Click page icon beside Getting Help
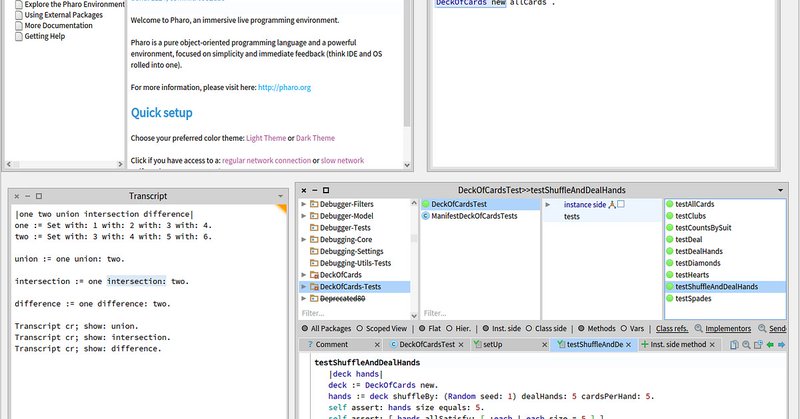Viewport: 800px width, 419px height. point(19,36)
